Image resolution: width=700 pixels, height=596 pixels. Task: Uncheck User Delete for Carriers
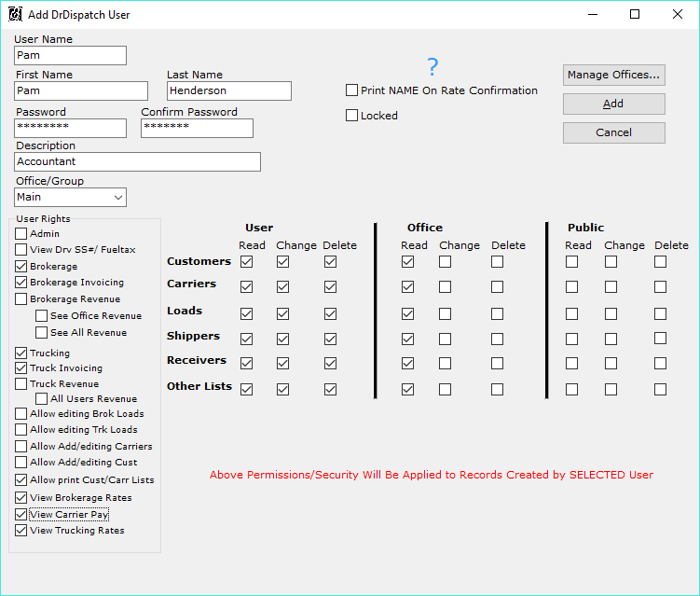click(330, 287)
